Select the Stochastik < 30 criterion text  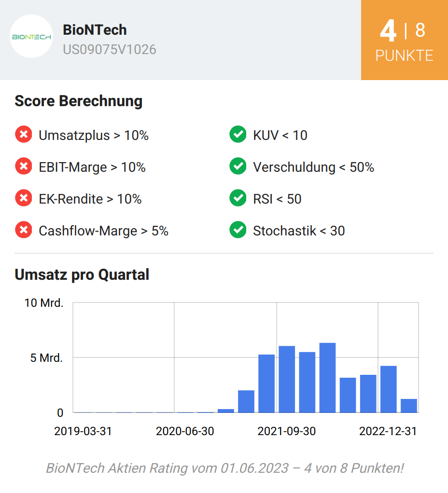click(299, 231)
